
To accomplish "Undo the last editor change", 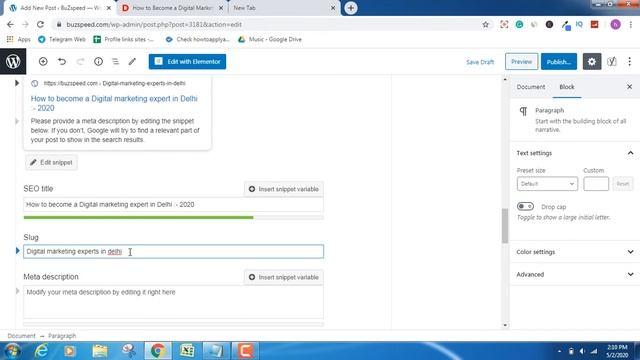I will pyautogui.click(x=62, y=62).
